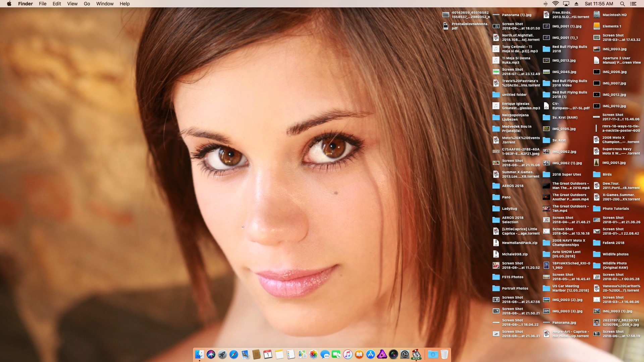Open Calendar app in the Dock
The image size is (644, 362).
pyautogui.click(x=268, y=354)
